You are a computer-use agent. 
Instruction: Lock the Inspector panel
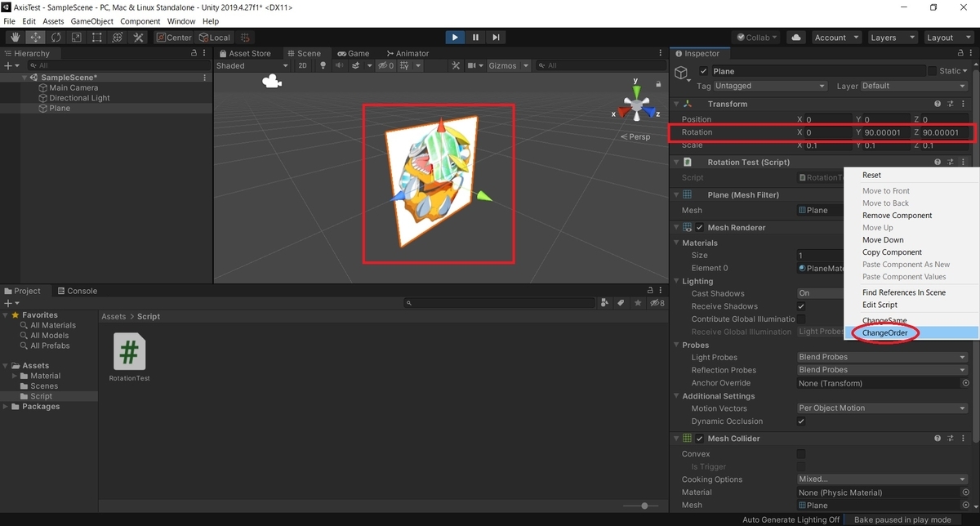pyautogui.click(x=960, y=53)
